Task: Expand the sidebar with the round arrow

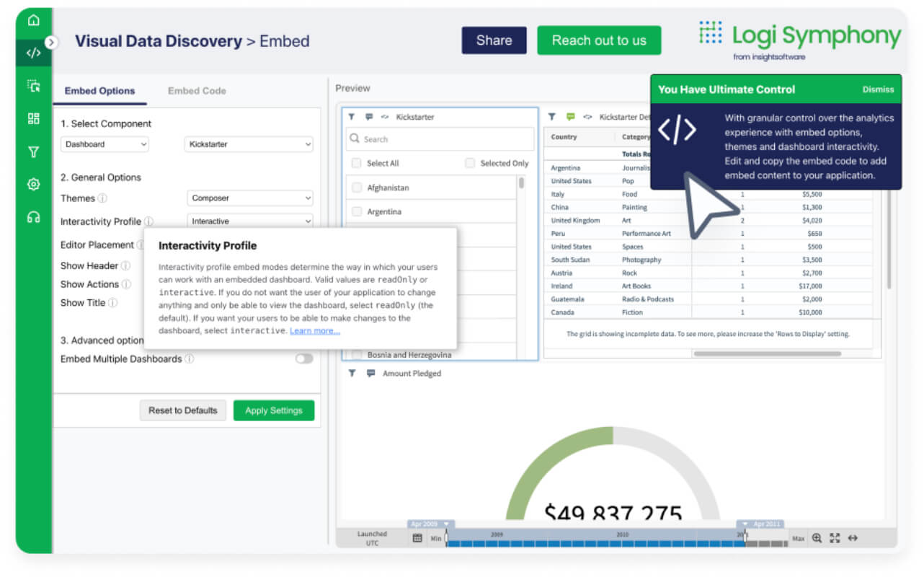Action: coord(50,43)
